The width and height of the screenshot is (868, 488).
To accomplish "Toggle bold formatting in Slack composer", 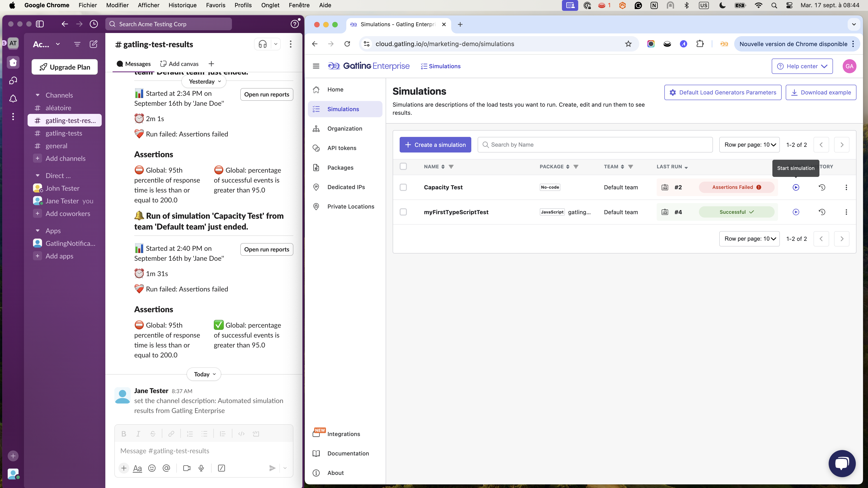I will tap(124, 434).
